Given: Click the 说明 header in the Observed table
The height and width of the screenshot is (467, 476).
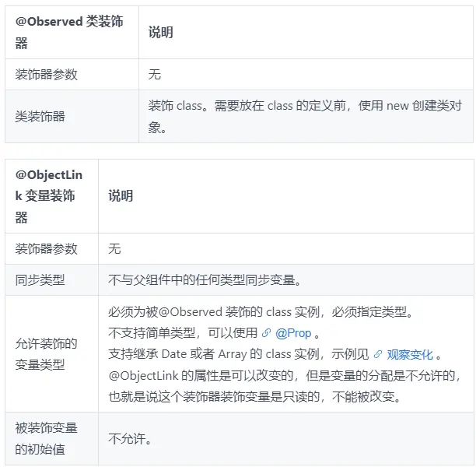Looking at the screenshot, I should 160,33.
